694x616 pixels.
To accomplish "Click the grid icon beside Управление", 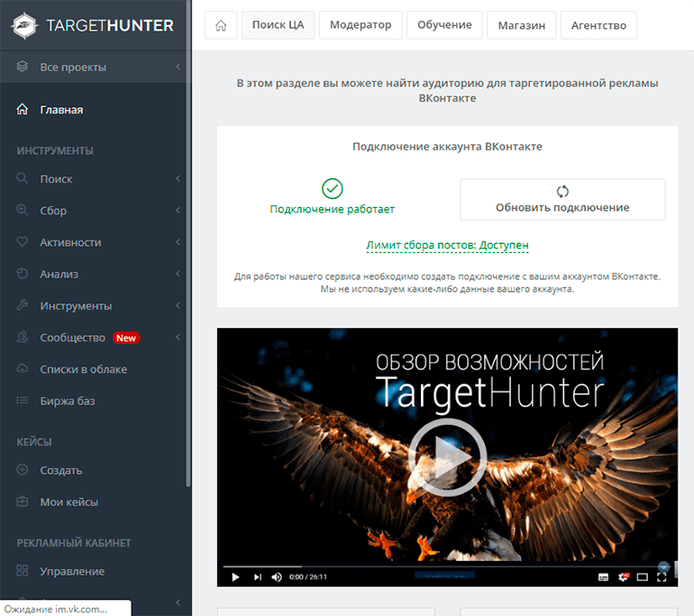I will coord(23,570).
